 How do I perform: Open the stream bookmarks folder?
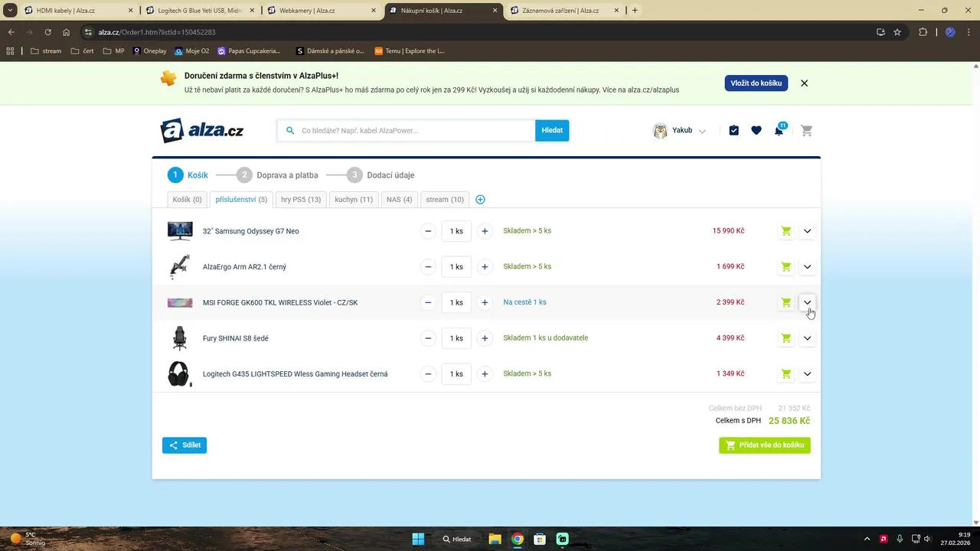46,51
